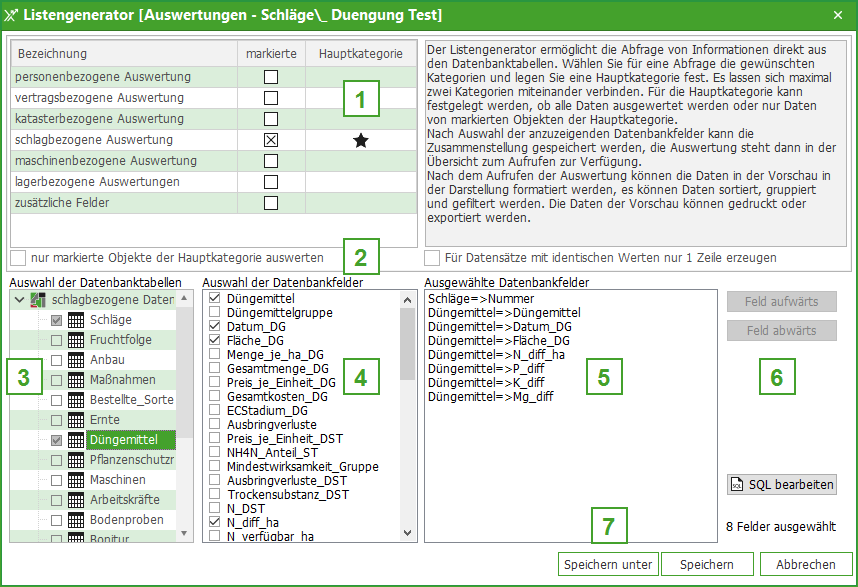The width and height of the screenshot is (858, 587).
Task: Check the personenbezogene Auswertung checkbox
Action: pos(270,77)
